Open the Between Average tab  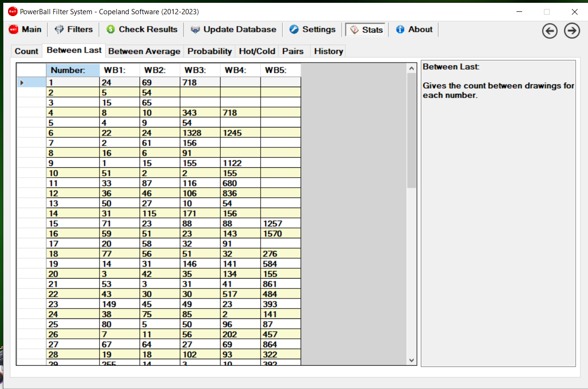[x=144, y=51]
